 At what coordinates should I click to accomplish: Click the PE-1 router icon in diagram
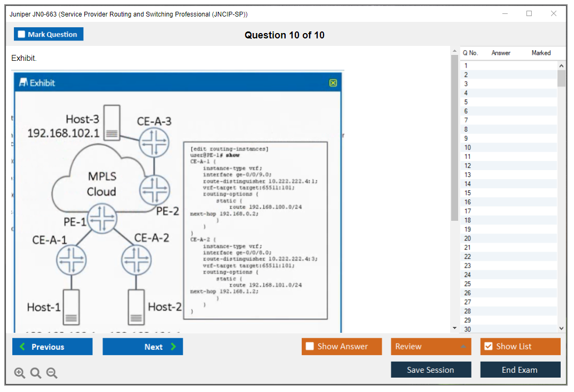[x=102, y=219]
